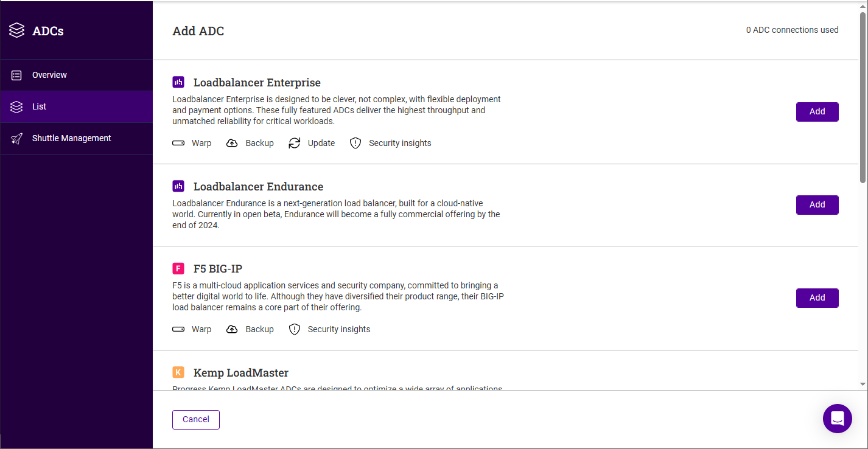Click the Loadbalancer Enterprise heading
The width and height of the screenshot is (868, 449).
pyautogui.click(x=257, y=83)
